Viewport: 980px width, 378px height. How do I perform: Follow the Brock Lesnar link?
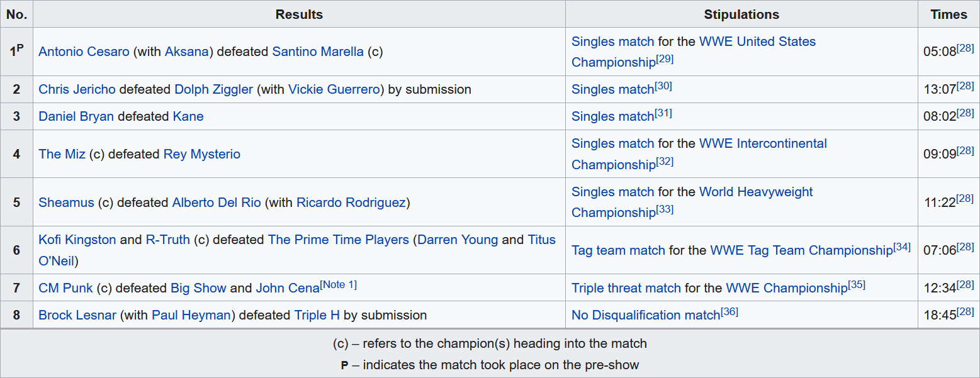tap(77, 315)
